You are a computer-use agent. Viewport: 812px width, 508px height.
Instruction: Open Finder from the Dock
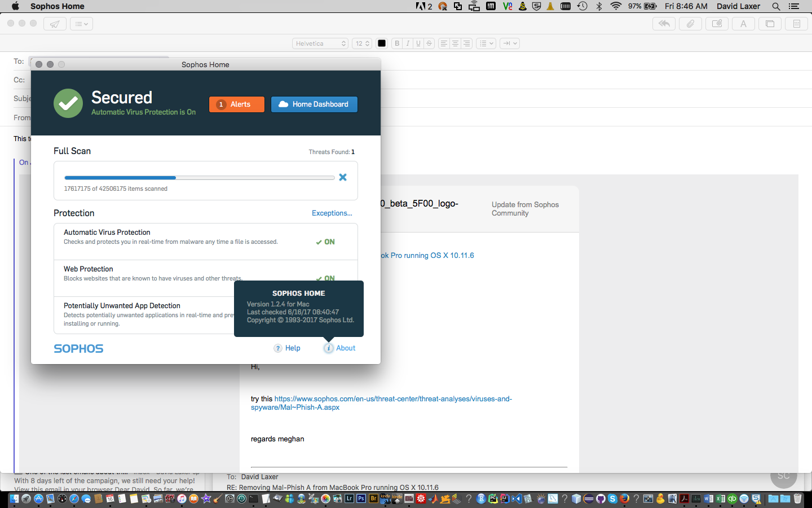[x=14, y=498]
